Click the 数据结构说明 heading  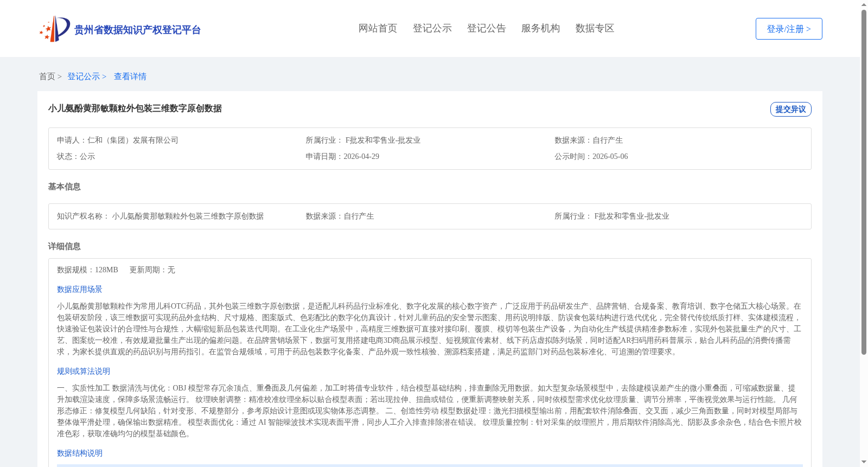coord(80,453)
